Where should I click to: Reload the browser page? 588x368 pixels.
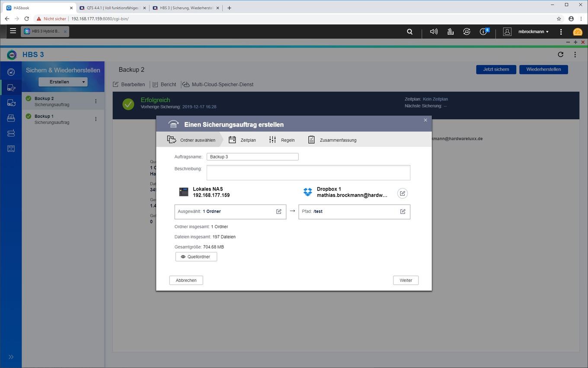pos(27,19)
